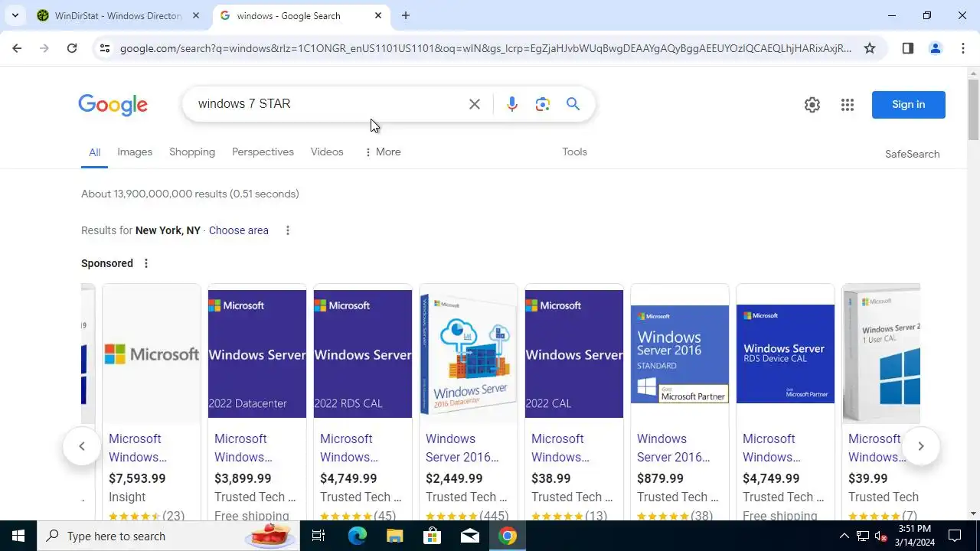The image size is (980, 551).
Task: Open product link priced $38.99
Action: (560, 448)
